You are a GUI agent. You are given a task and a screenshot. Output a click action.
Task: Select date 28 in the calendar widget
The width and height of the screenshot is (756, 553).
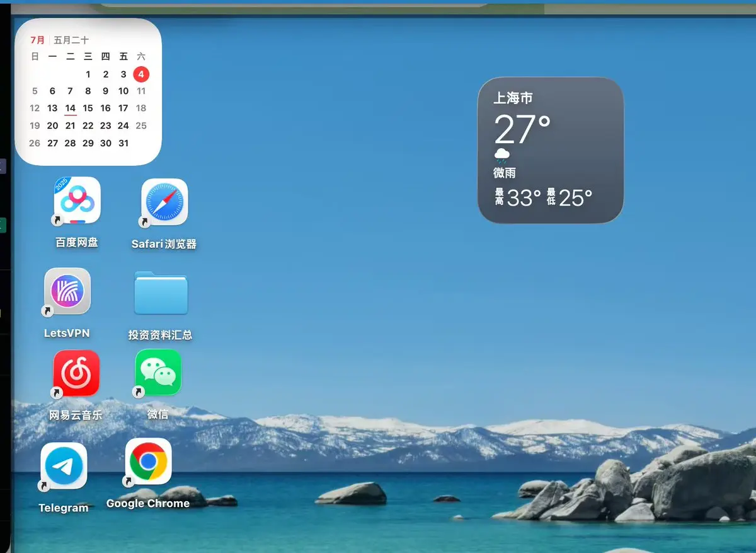pyautogui.click(x=70, y=143)
